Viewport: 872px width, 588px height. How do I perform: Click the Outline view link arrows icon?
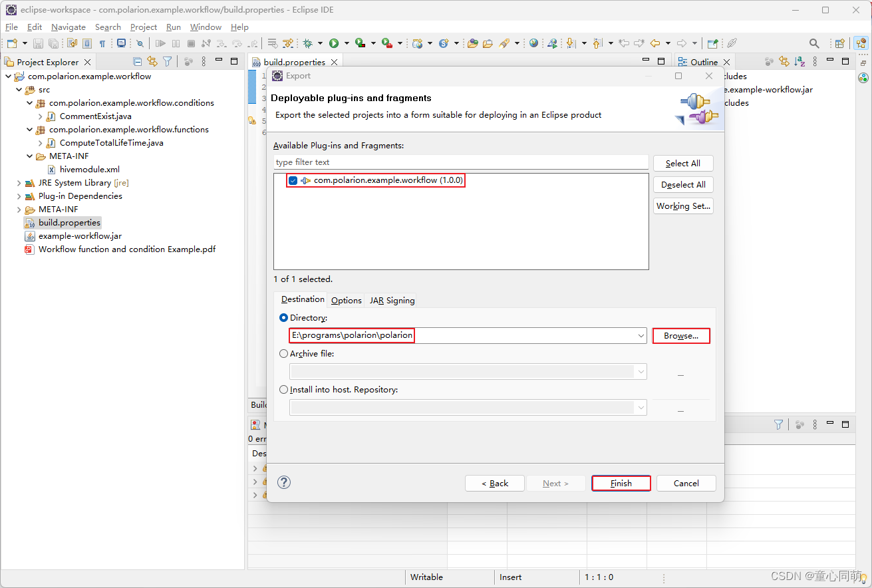(784, 61)
